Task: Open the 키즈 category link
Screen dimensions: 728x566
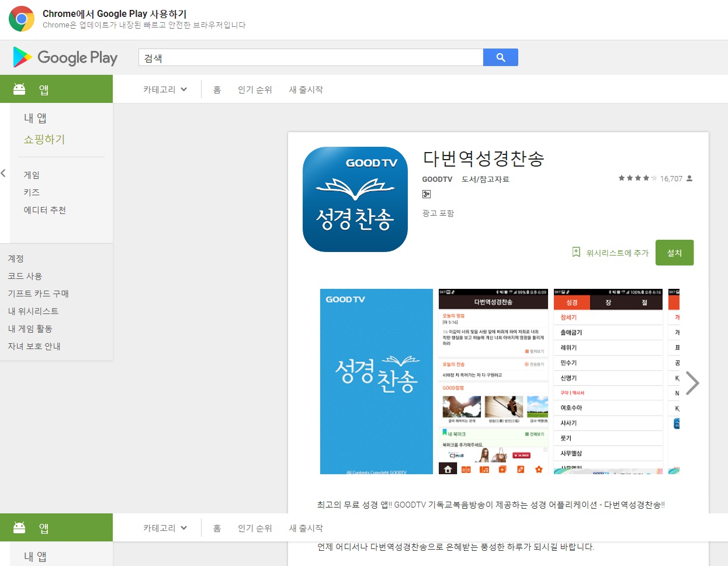Action: pyautogui.click(x=32, y=192)
